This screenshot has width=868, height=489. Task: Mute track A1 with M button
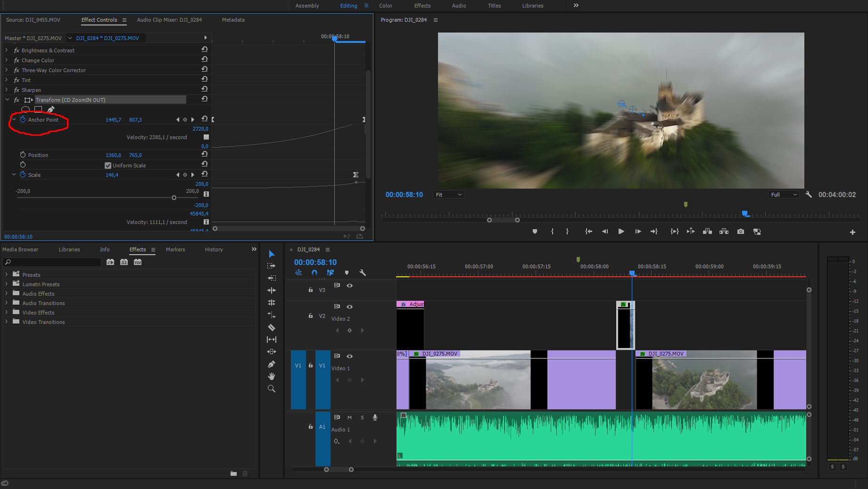tap(349, 417)
